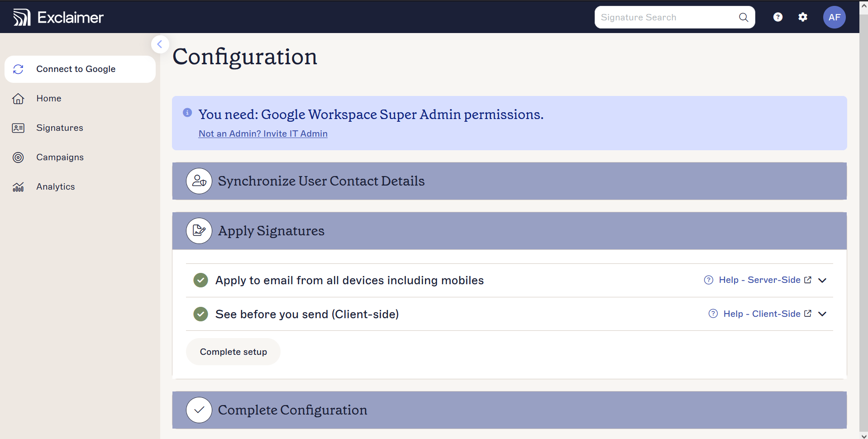Go to Signatures in sidebar
The height and width of the screenshot is (439, 868).
pos(60,128)
